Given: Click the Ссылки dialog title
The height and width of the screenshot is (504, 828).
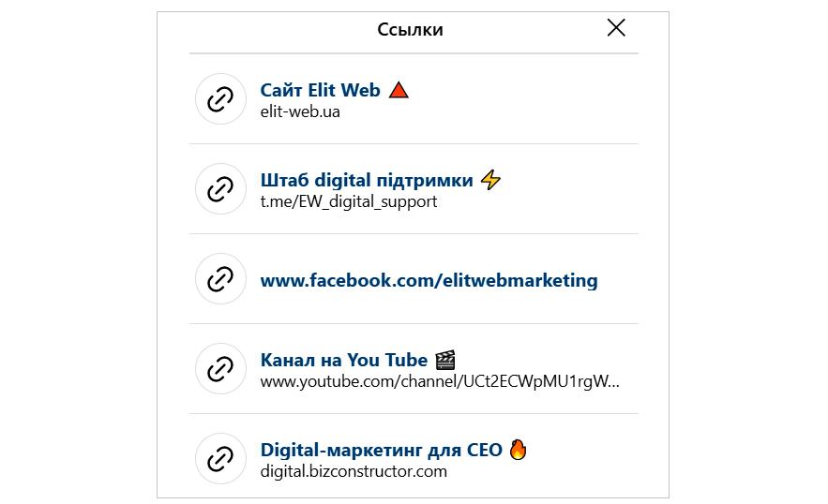Looking at the screenshot, I should pyautogui.click(x=410, y=30).
